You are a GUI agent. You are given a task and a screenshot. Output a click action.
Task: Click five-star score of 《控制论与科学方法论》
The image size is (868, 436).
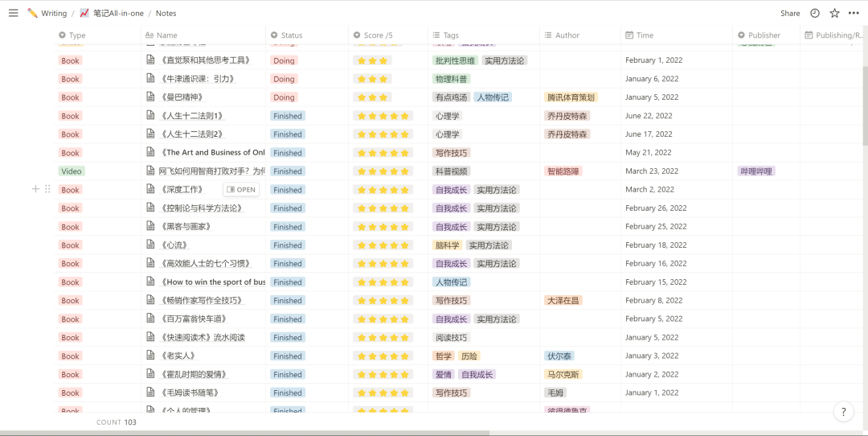[383, 208]
